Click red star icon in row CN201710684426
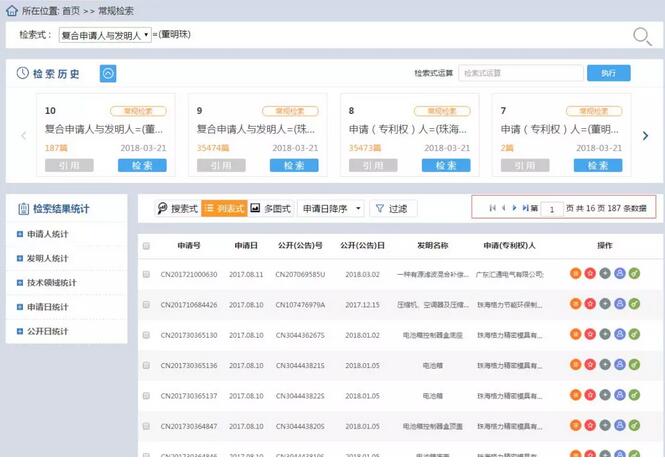The width and height of the screenshot is (665, 470). coord(590,304)
